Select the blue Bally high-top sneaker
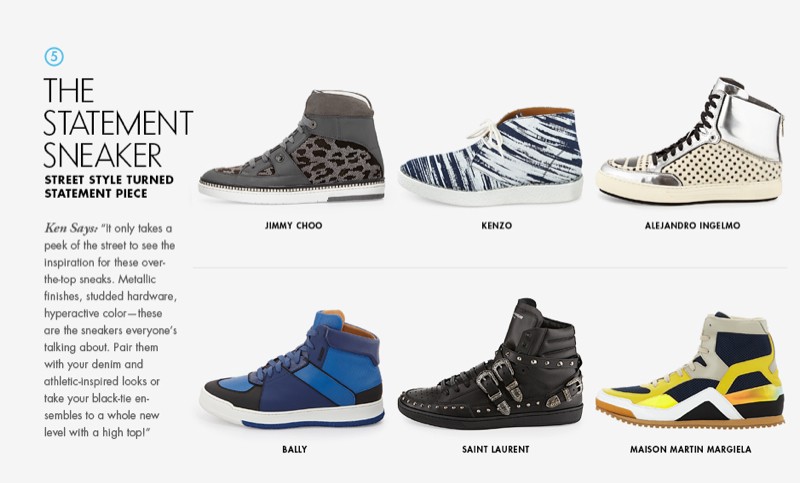The height and width of the screenshot is (483, 800). tap(291, 368)
